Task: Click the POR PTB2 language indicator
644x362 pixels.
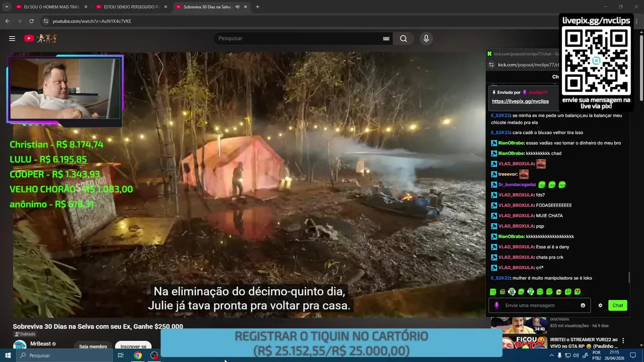Action: pyautogui.click(x=596, y=355)
